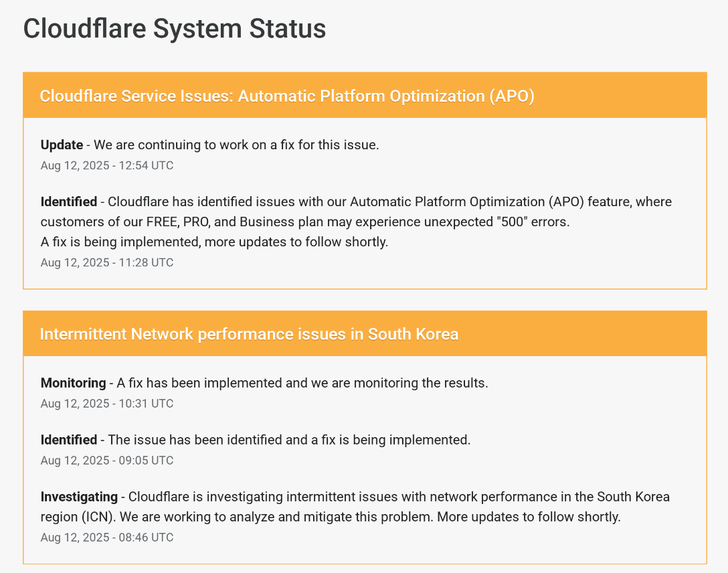Click the Aug 12, 2025 - 12:54 UTC timestamp
This screenshot has height=573, width=728.
[x=107, y=166]
